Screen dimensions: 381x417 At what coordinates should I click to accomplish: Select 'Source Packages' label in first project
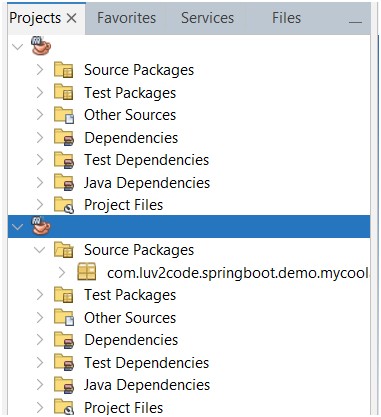139,70
